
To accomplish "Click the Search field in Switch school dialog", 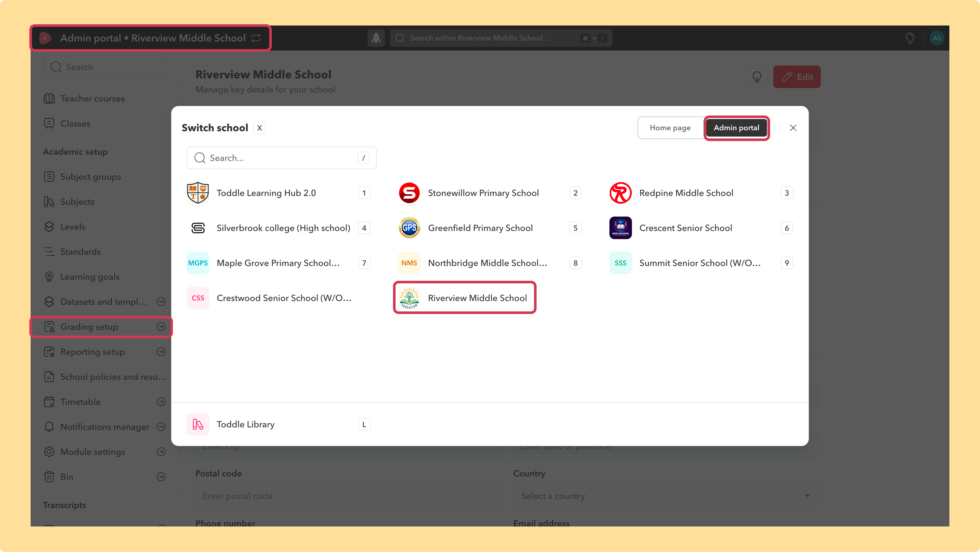I will tap(282, 158).
